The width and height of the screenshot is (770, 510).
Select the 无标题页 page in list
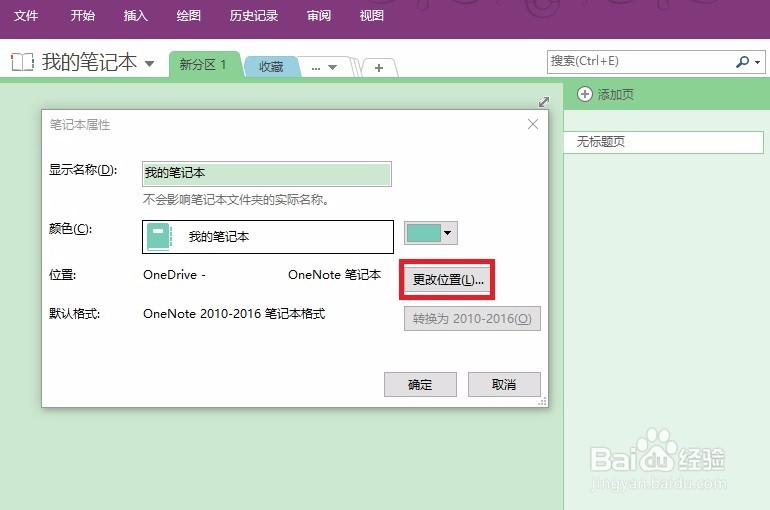click(663, 142)
